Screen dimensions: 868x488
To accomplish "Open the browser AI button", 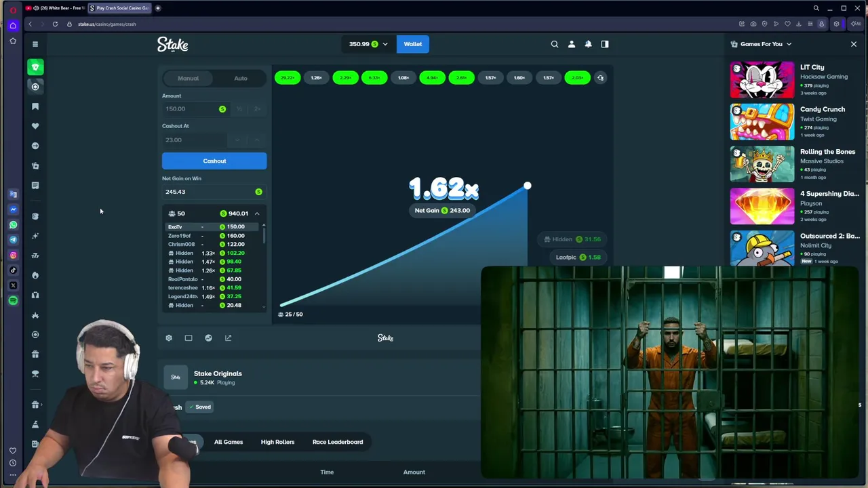I will [x=856, y=24].
